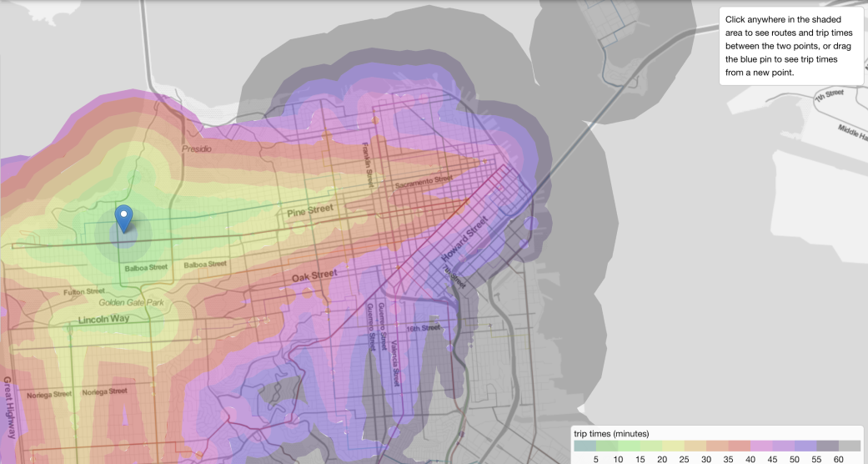Click the trip times legend title

tap(611, 433)
